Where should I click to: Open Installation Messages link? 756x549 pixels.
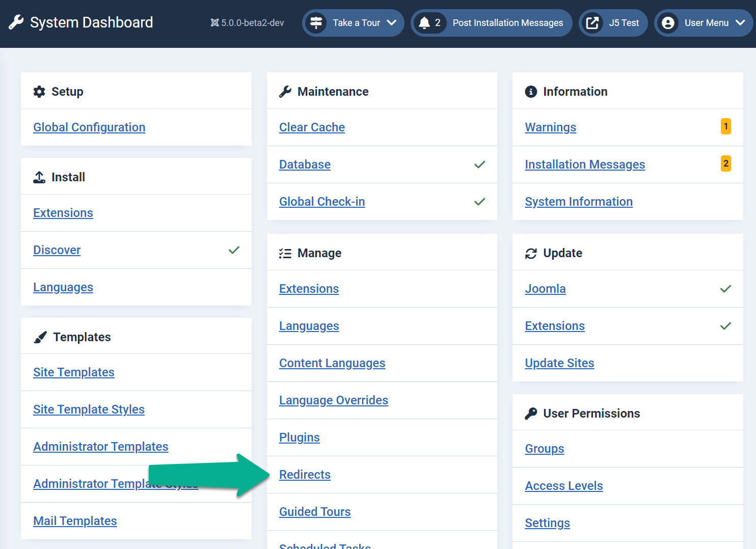585,164
